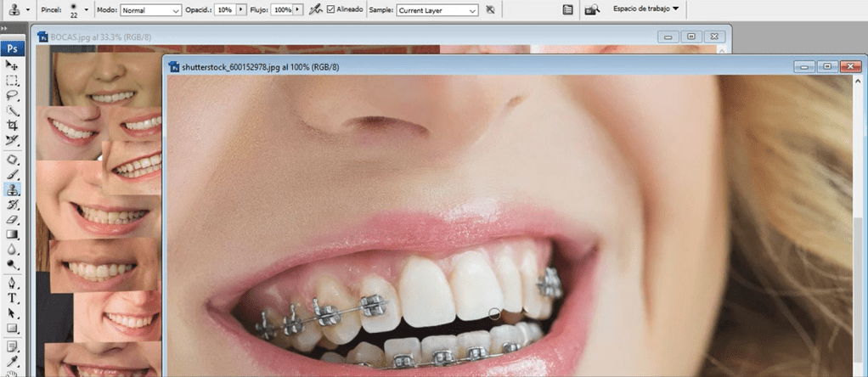The image size is (868, 377).
Task: Select the Gradient tool
Action: coord(13,235)
